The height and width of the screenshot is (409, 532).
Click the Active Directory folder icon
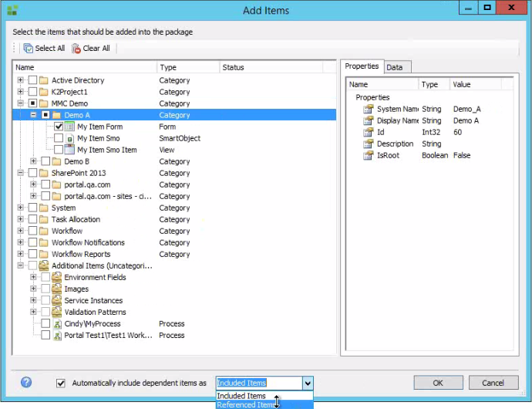tap(44, 80)
